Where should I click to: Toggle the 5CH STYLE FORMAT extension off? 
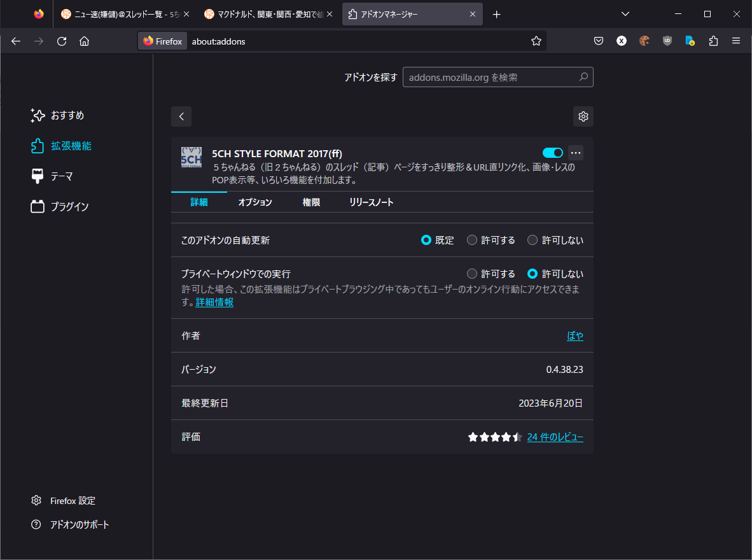pos(552,153)
